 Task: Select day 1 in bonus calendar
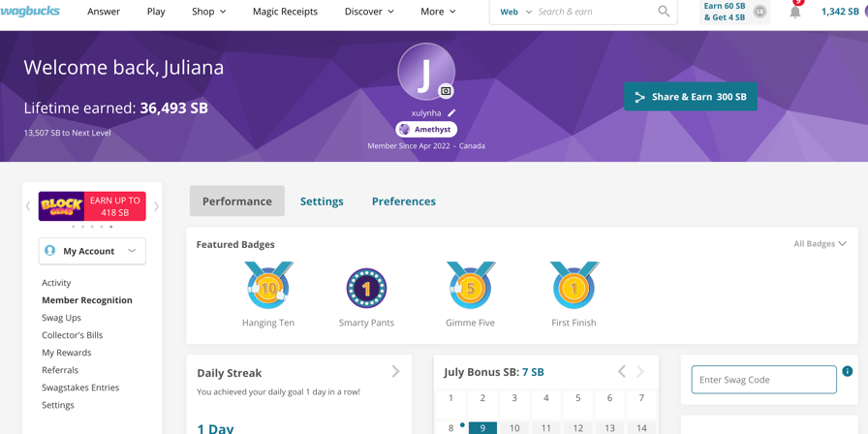pyautogui.click(x=451, y=405)
